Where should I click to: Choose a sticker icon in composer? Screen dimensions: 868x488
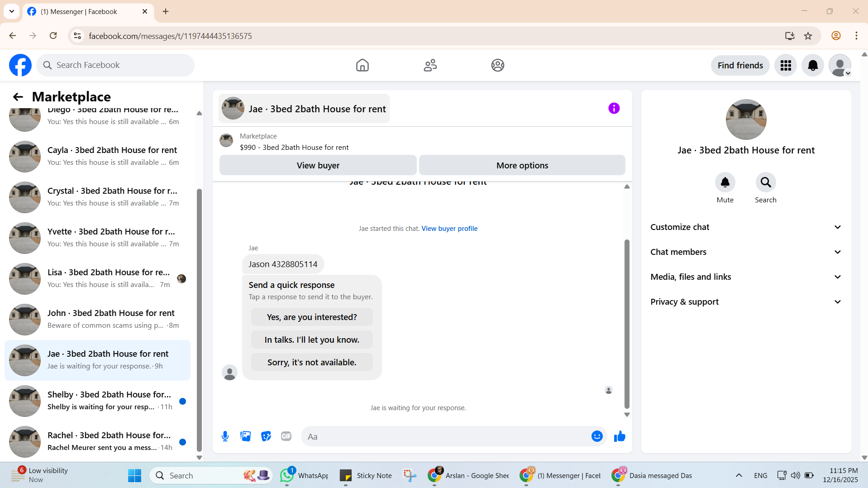(x=266, y=436)
